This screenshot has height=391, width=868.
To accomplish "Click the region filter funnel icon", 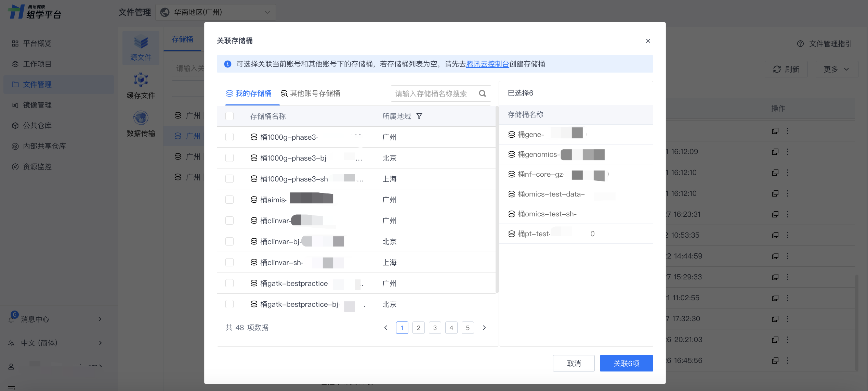I will 419,116.
